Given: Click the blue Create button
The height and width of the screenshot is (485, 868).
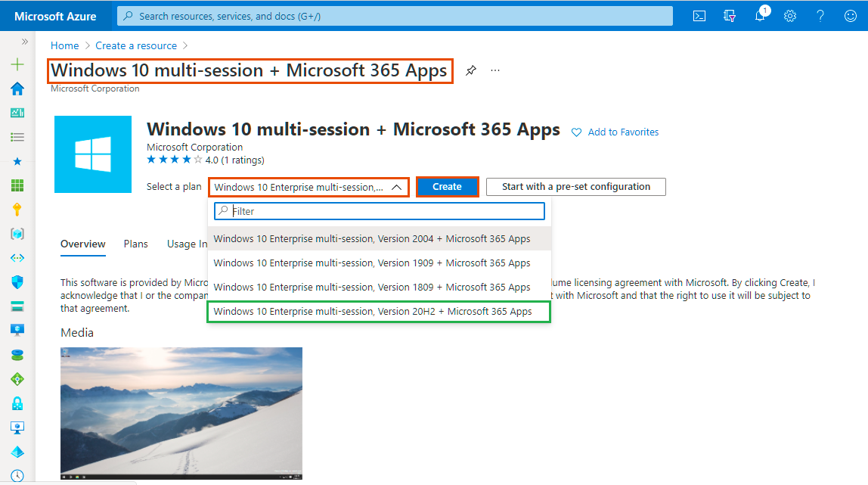Looking at the screenshot, I should click(448, 187).
